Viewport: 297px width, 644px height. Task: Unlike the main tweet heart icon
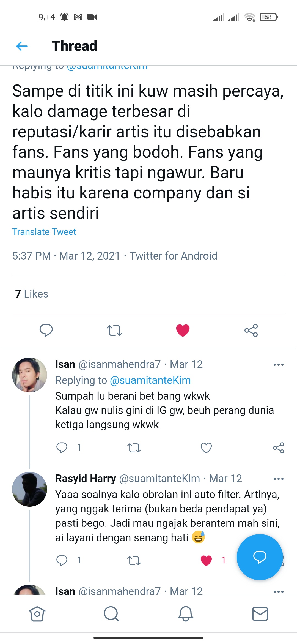click(183, 331)
